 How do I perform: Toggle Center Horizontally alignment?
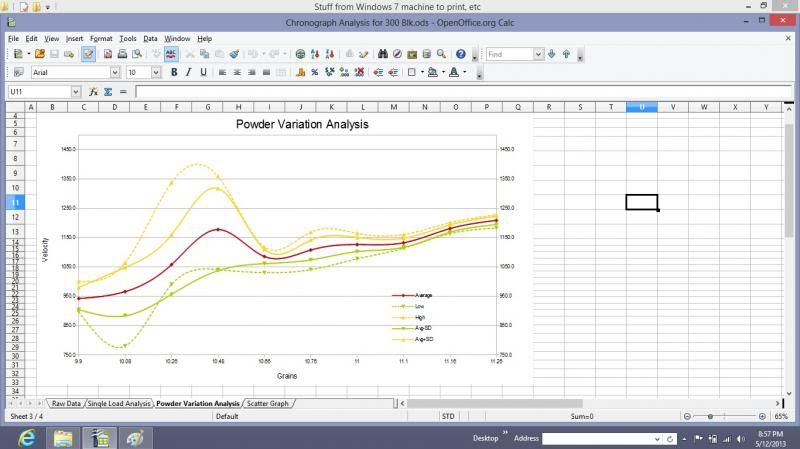click(x=237, y=72)
